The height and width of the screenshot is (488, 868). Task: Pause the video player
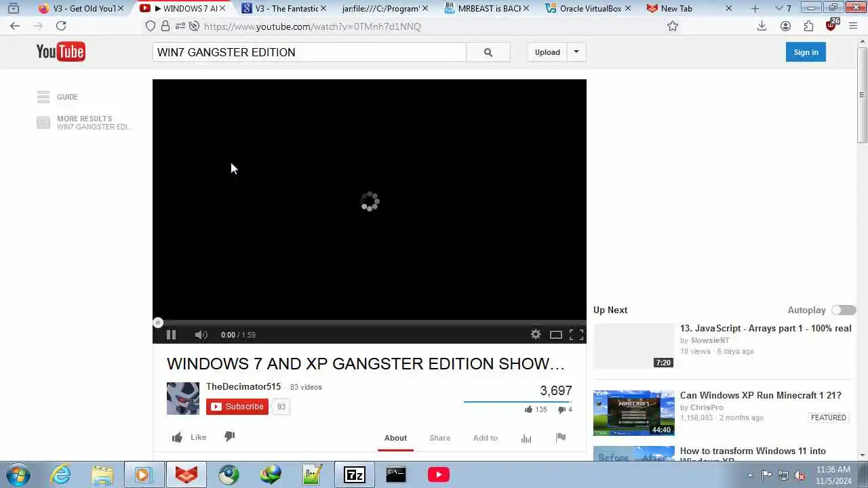tap(171, 335)
